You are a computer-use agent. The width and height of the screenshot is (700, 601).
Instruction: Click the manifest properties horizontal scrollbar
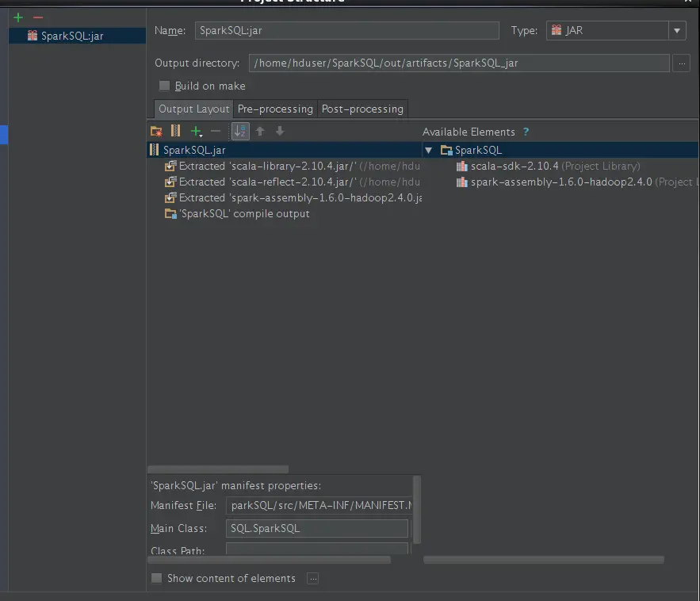click(270, 560)
